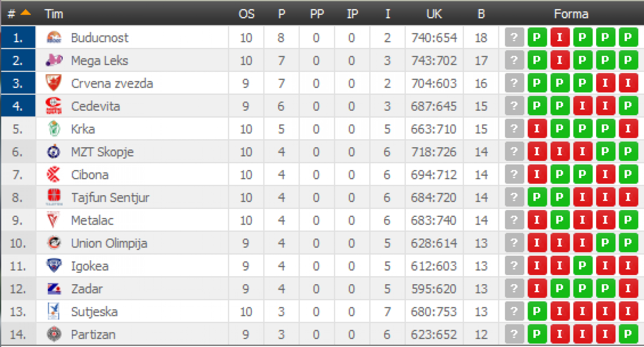
Task: Sort table by the UK column header
Action: [x=434, y=14]
